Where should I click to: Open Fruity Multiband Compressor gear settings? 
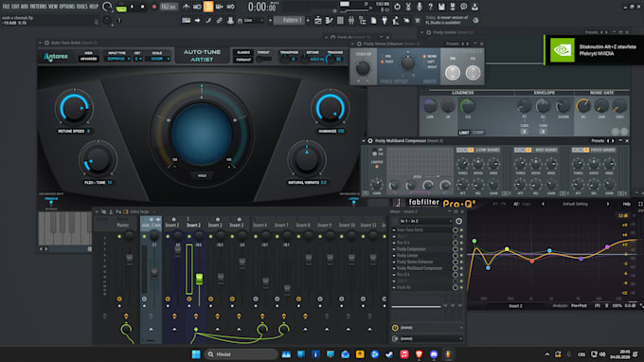pos(370,141)
